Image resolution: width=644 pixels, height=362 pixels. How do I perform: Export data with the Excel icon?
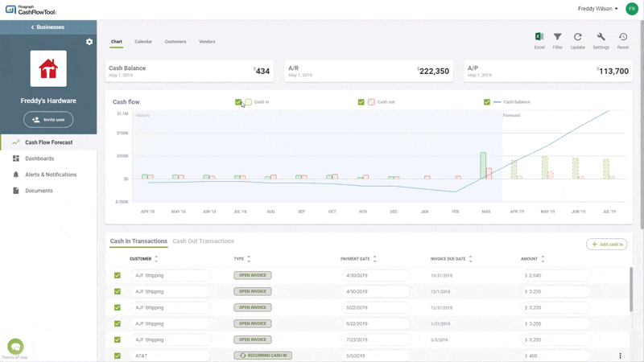point(539,41)
